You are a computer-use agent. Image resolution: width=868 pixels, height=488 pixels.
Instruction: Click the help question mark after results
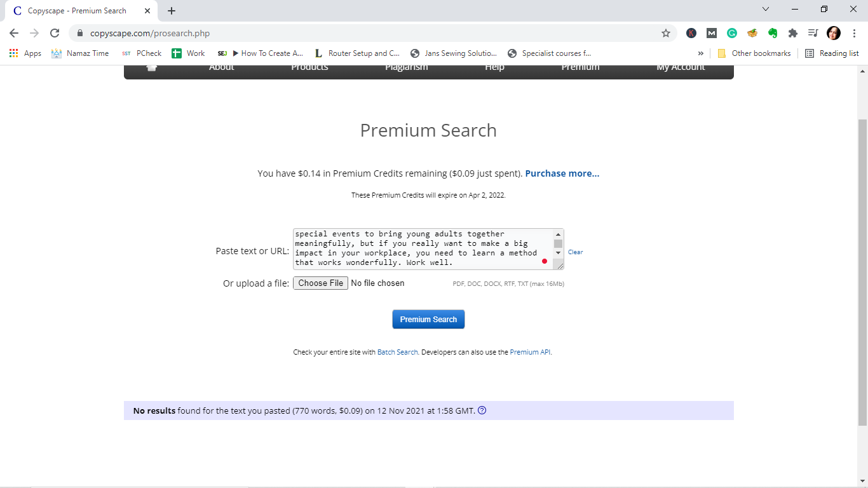coord(482,410)
